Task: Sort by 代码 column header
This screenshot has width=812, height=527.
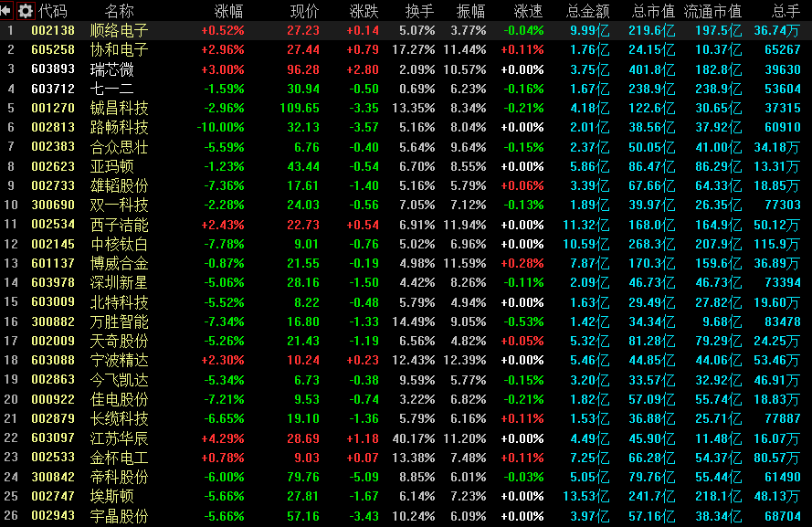Action: click(x=53, y=11)
